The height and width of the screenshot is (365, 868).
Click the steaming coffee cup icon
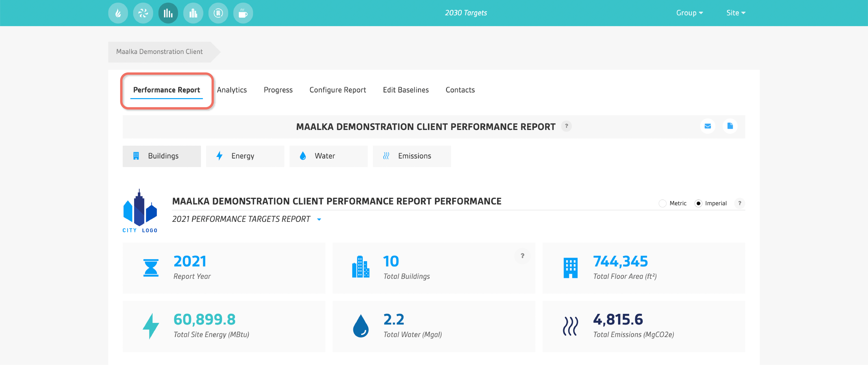243,13
